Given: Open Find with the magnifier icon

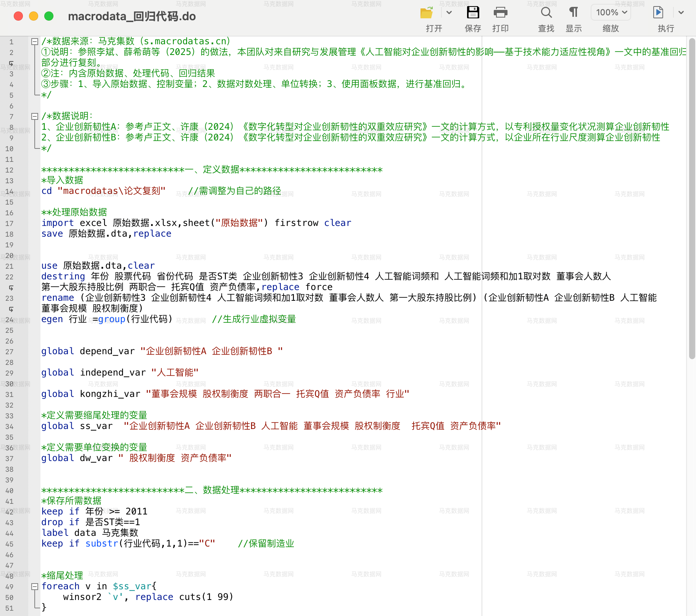Looking at the screenshot, I should (546, 13).
